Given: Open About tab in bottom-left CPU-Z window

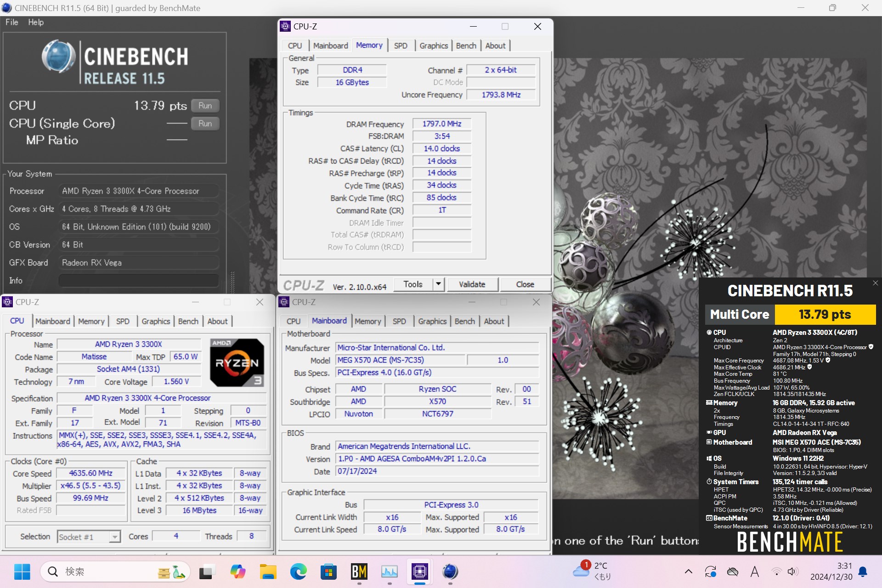Looking at the screenshot, I should pos(217,321).
